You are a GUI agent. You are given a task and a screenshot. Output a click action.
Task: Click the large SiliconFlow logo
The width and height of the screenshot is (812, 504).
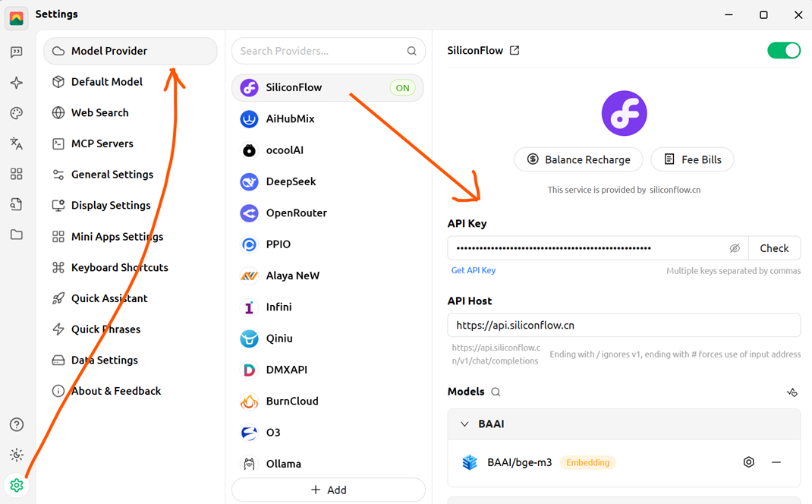coord(624,113)
